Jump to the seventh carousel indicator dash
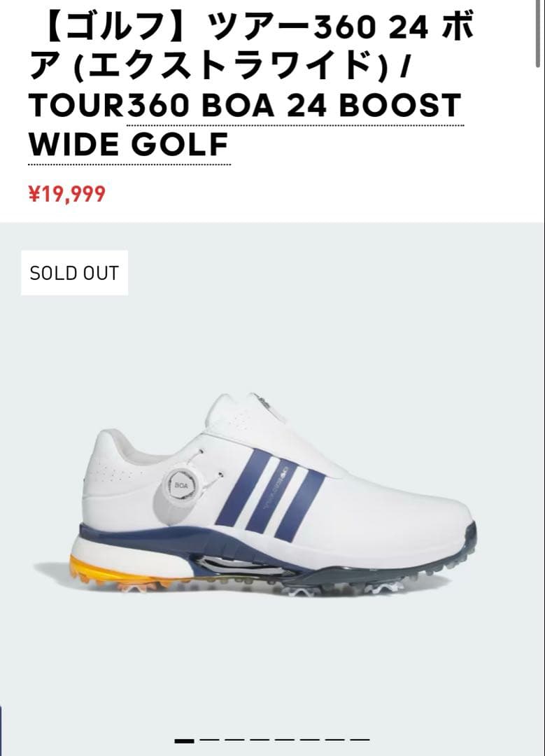545x756 pixels. pos(334,740)
